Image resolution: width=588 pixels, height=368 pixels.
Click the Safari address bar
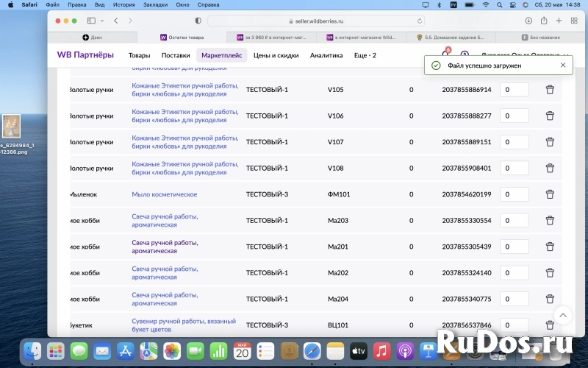point(316,21)
